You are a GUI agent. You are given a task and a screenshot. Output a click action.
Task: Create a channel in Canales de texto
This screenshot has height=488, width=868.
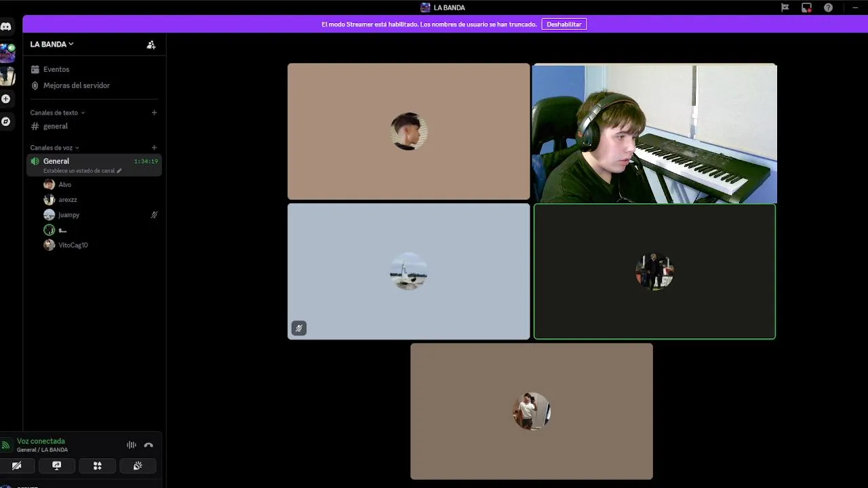[x=154, y=113]
